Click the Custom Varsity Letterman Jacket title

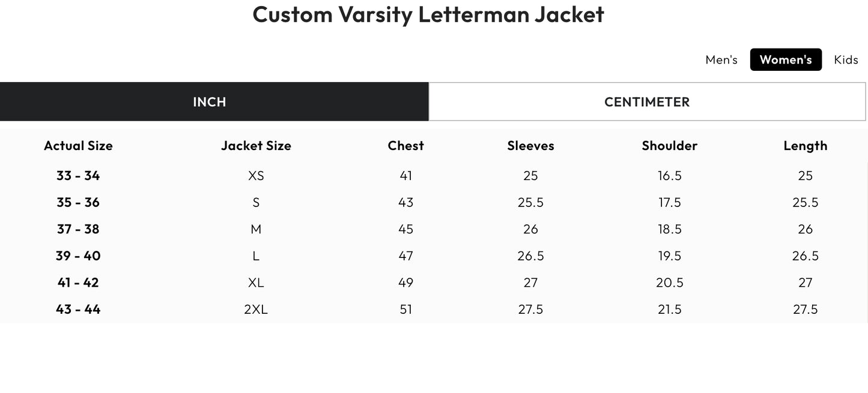[x=428, y=14]
